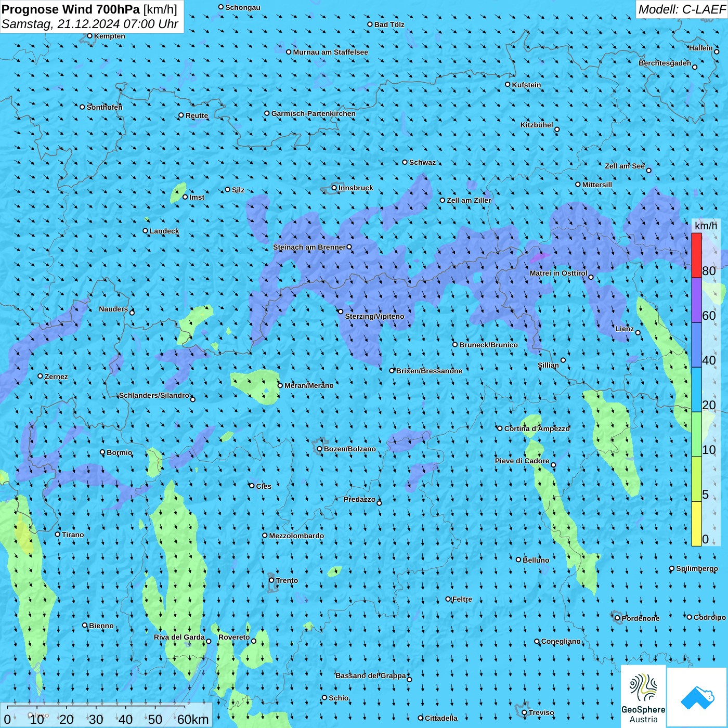Click the 'Imst' town label
This screenshot has height=728, width=728.
[x=197, y=197]
